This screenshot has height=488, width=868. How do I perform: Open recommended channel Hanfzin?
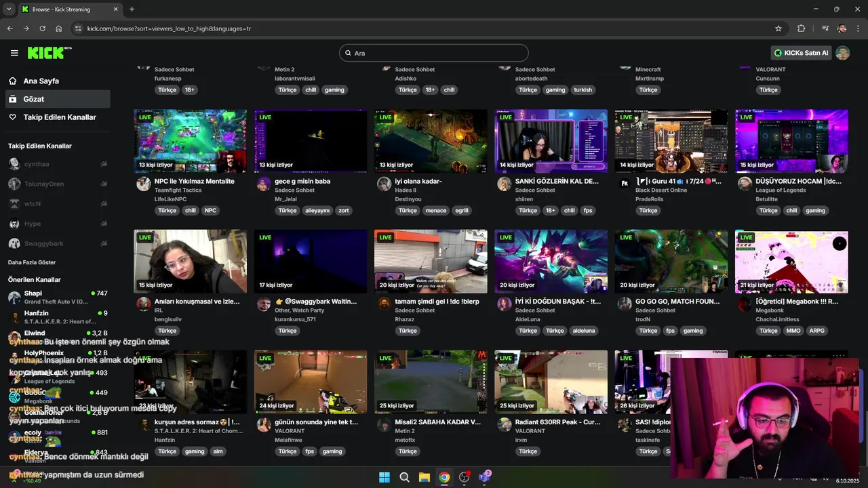tap(57, 317)
